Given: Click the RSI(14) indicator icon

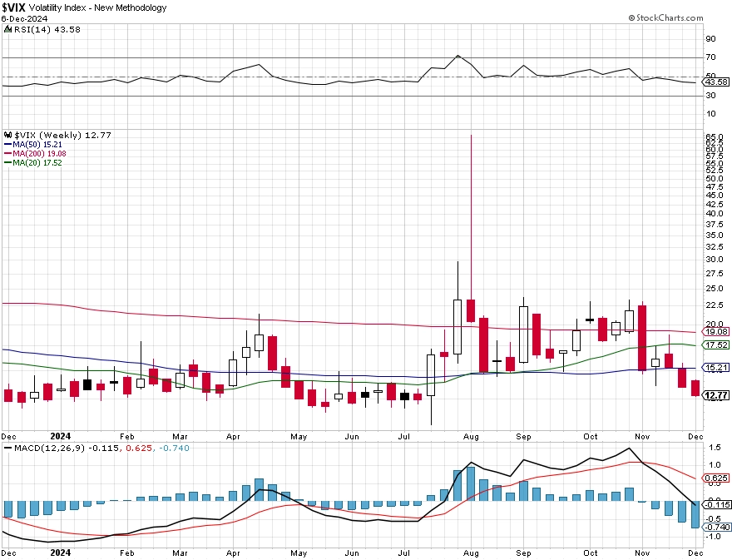Looking at the screenshot, I should (8, 29).
